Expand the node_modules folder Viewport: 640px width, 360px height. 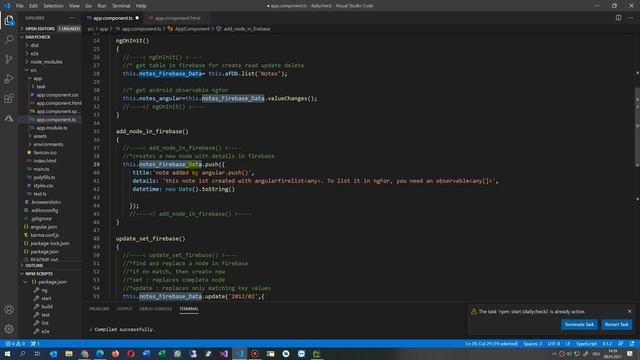[46, 62]
